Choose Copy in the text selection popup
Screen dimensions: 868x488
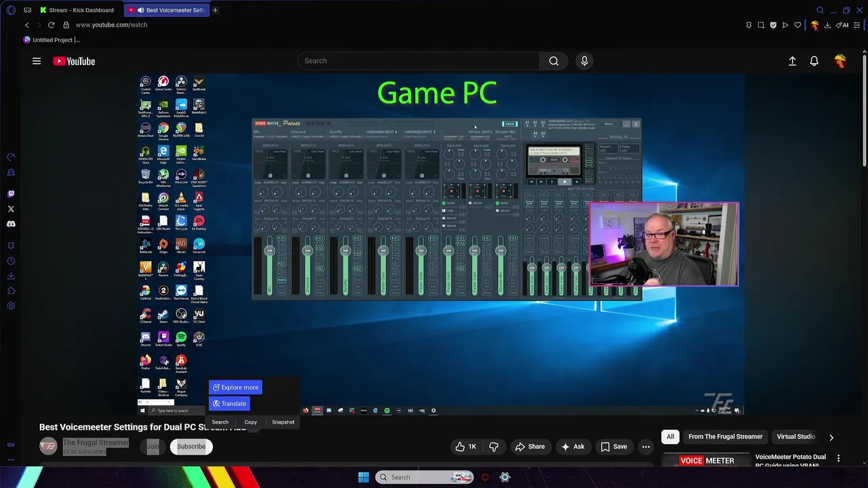tap(251, 422)
